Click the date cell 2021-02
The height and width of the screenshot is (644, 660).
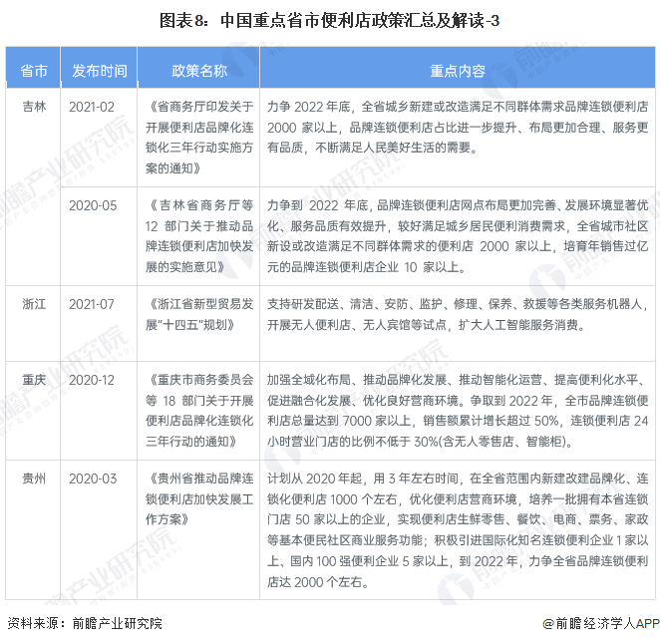92,107
